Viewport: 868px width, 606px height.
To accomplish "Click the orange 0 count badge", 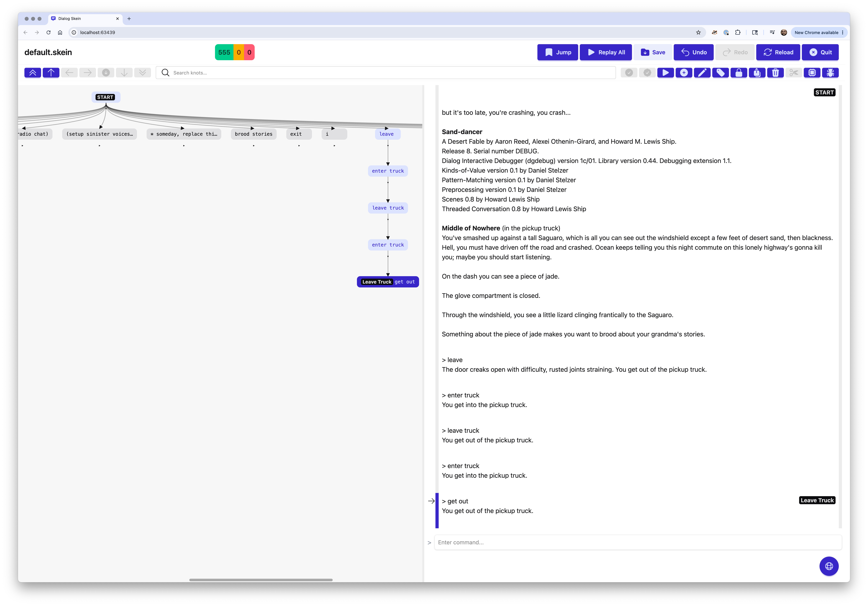I will pyautogui.click(x=239, y=52).
